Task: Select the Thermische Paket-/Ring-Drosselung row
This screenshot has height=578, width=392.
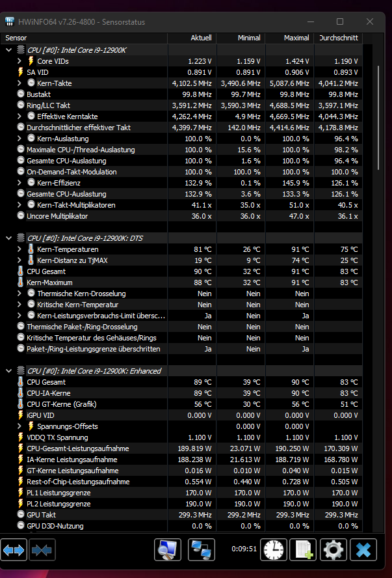Action: coord(182,327)
